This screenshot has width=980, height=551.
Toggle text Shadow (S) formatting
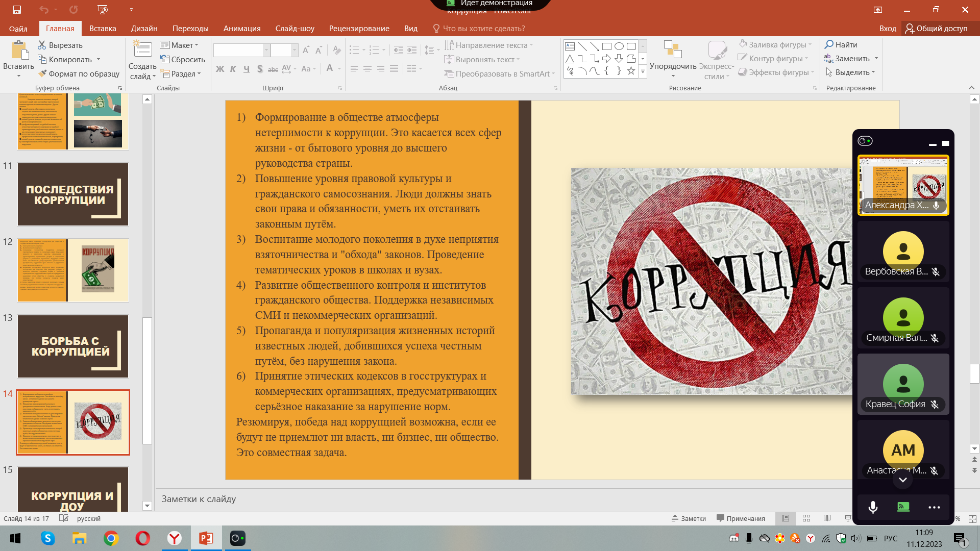click(260, 69)
